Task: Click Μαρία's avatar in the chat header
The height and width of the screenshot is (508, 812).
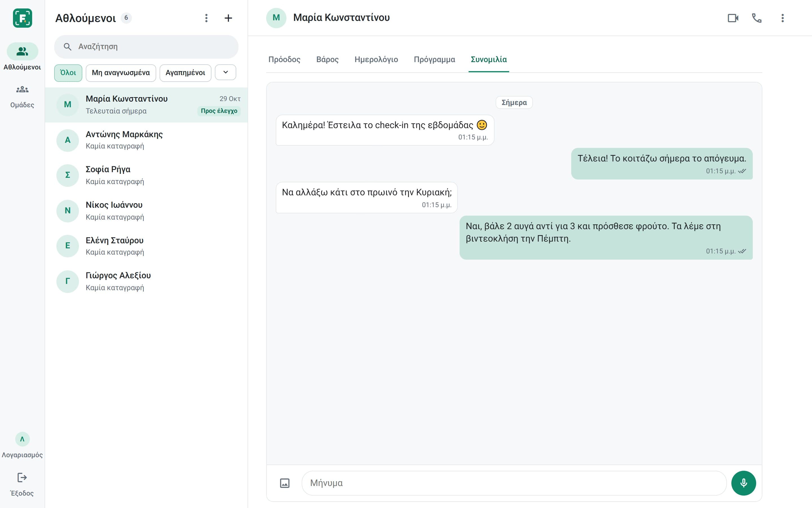Action: pyautogui.click(x=276, y=18)
